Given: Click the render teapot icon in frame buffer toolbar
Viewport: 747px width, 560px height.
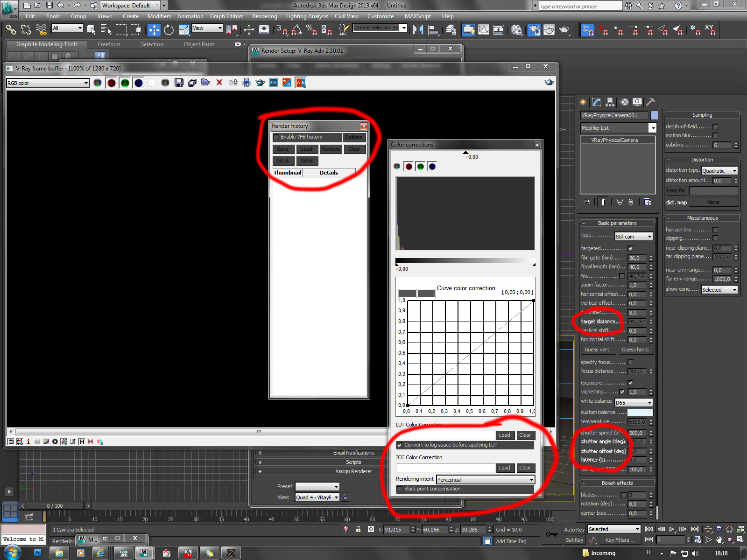Looking at the screenshot, I should click(x=260, y=83).
